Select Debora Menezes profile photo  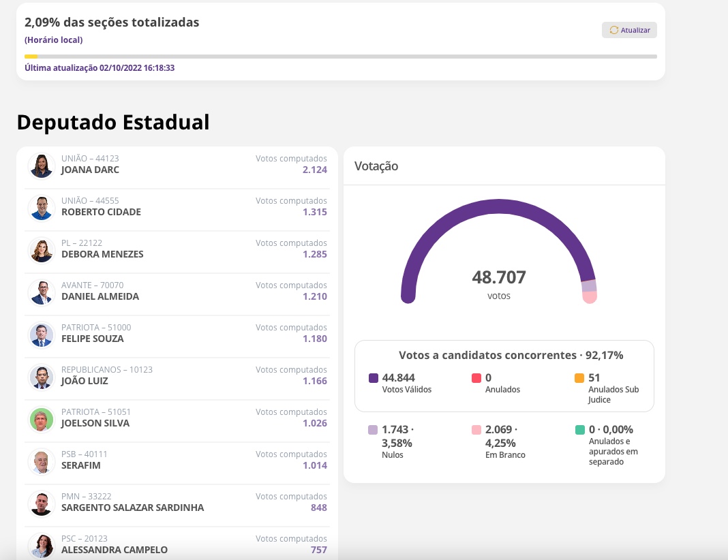(x=42, y=250)
